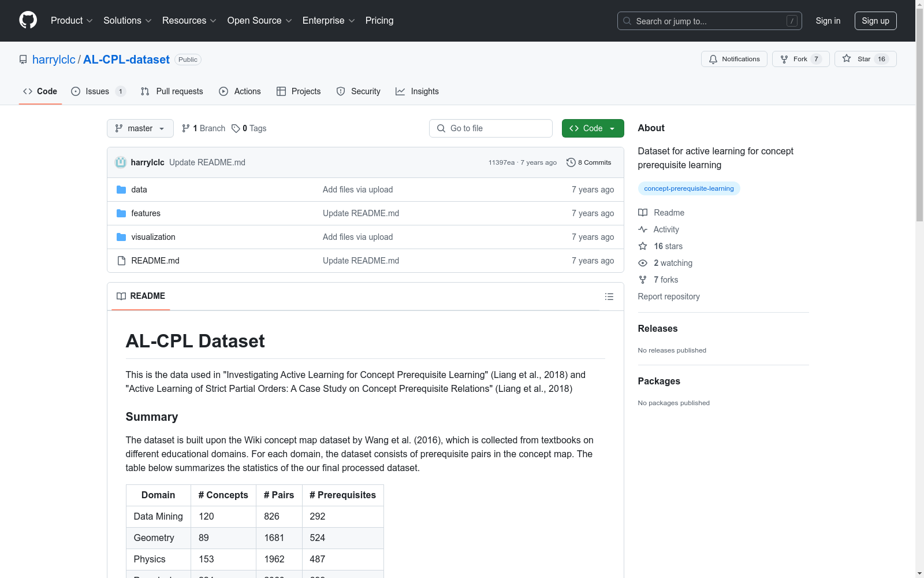Image resolution: width=924 pixels, height=578 pixels.
Task: Click the concept-prerequisite-learning topic tag
Action: [689, 188]
